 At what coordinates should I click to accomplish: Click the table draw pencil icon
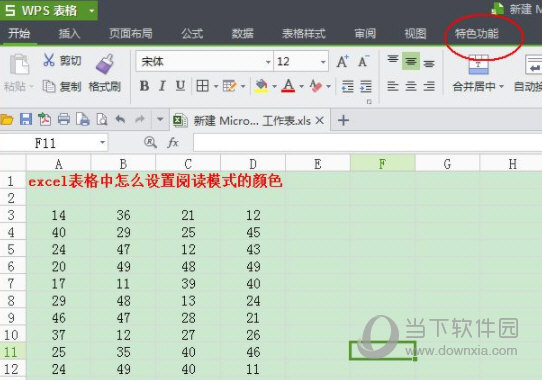coord(229,86)
